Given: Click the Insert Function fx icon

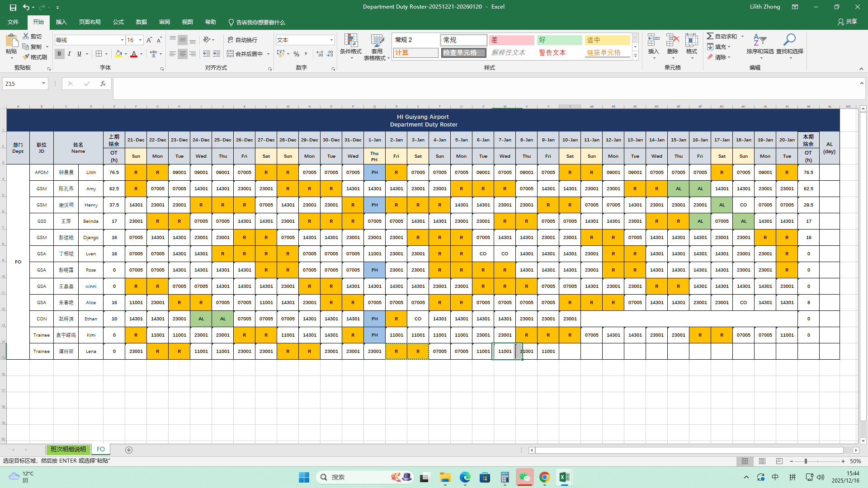Looking at the screenshot, I should (x=103, y=84).
